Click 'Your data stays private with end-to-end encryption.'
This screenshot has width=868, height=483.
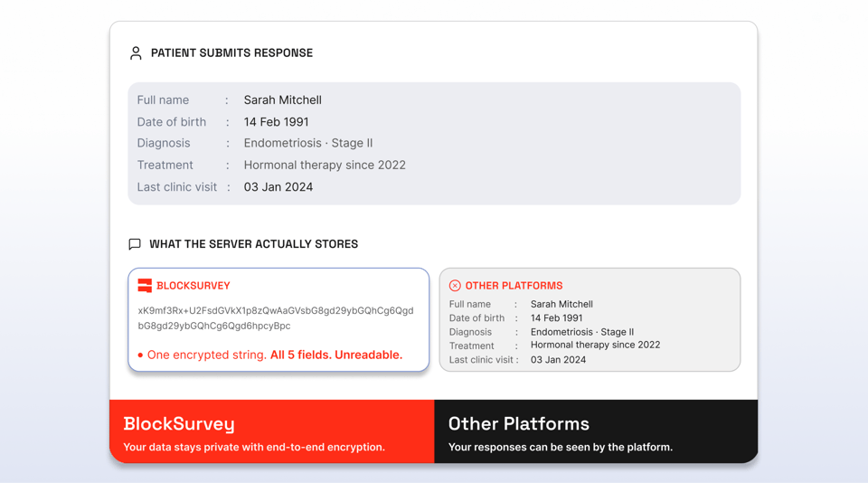point(254,448)
